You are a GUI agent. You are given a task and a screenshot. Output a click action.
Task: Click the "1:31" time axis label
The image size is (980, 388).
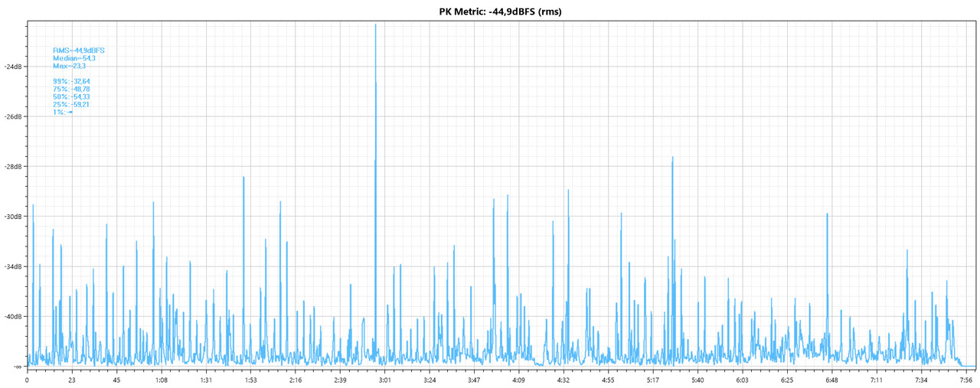(x=205, y=380)
